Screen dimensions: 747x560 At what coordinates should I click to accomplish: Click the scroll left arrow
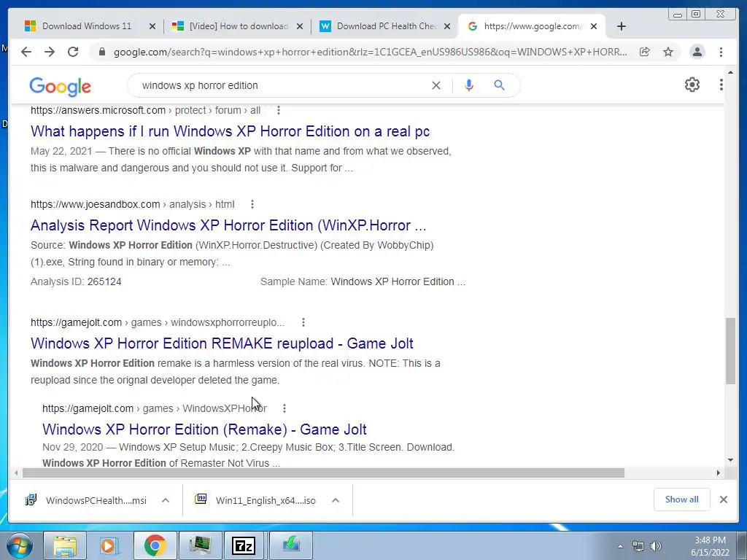coord(16,472)
